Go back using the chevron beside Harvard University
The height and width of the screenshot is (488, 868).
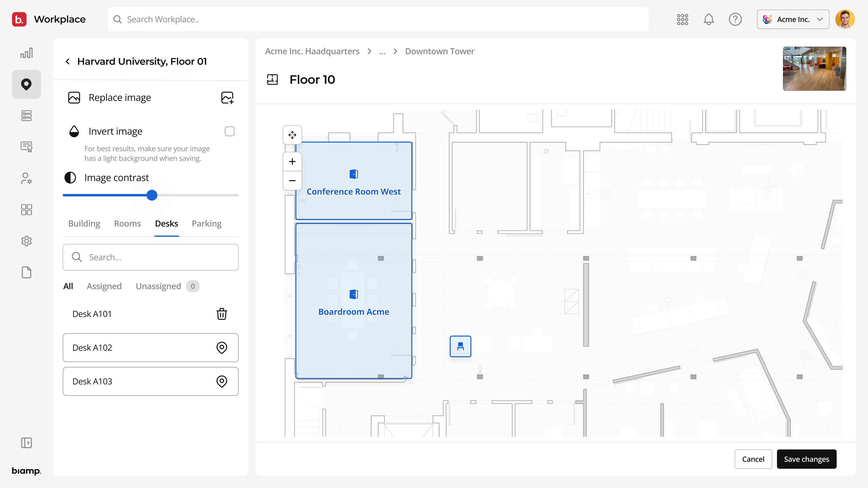click(68, 61)
